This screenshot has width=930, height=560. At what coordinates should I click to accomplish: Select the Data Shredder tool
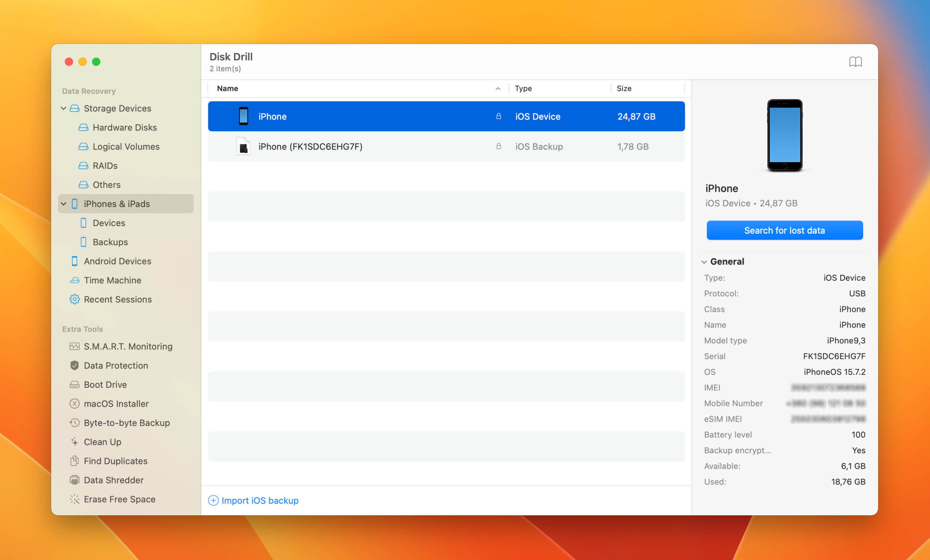pos(114,480)
